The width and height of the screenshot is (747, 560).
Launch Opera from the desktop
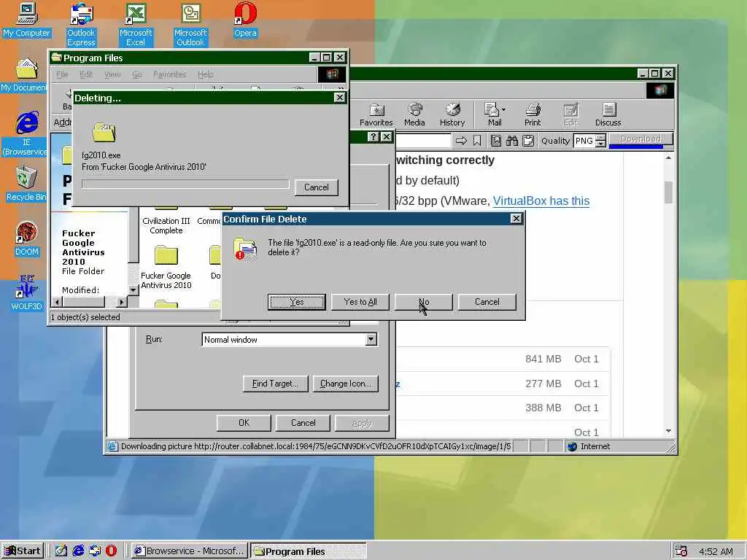pyautogui.click(x=245, y=20)
